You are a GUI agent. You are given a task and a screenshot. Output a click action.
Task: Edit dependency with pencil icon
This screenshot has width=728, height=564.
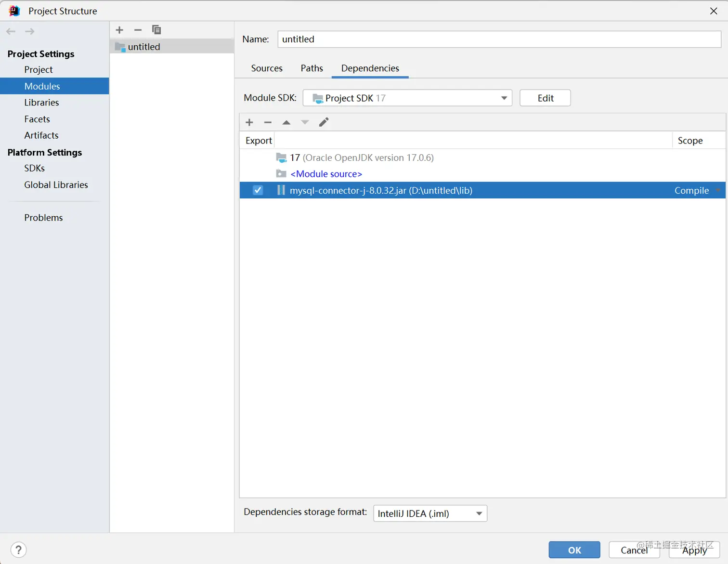324,122
